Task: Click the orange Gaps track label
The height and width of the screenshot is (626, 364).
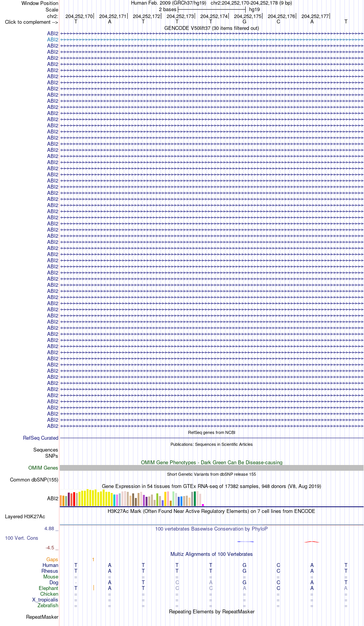Action: pos(52,559)
